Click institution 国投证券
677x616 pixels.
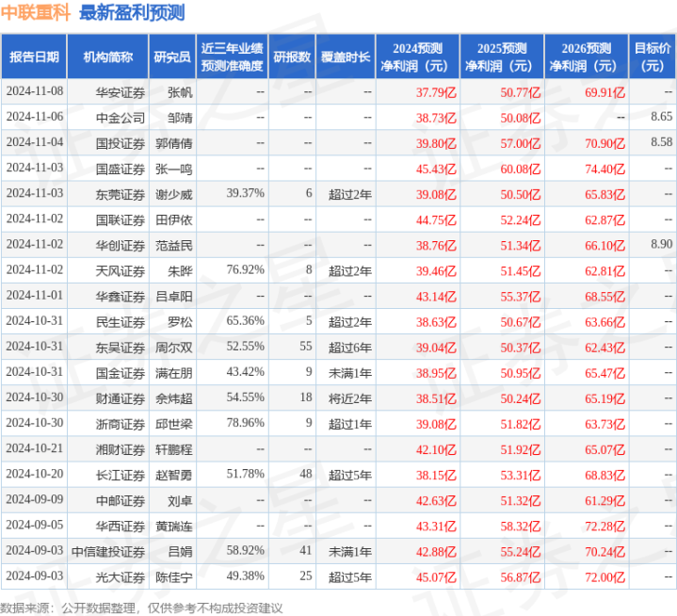(120, 143)
